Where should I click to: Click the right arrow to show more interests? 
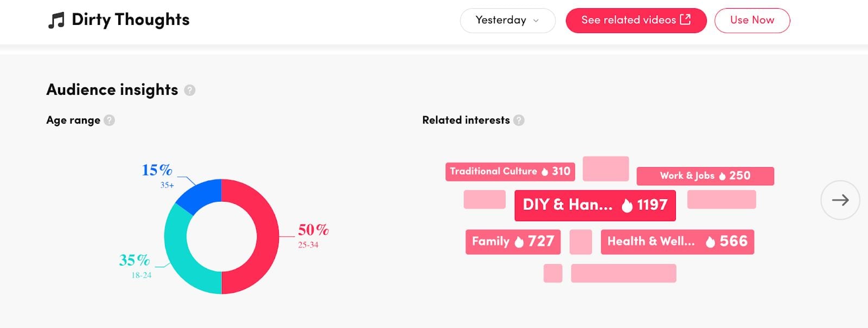[x=840, y=200]
